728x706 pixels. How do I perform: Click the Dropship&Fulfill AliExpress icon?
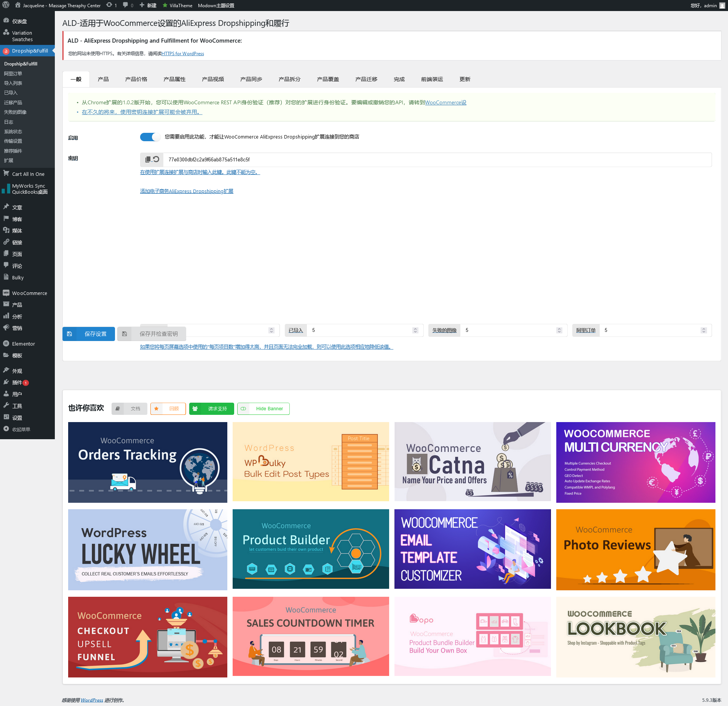(6, 51)
